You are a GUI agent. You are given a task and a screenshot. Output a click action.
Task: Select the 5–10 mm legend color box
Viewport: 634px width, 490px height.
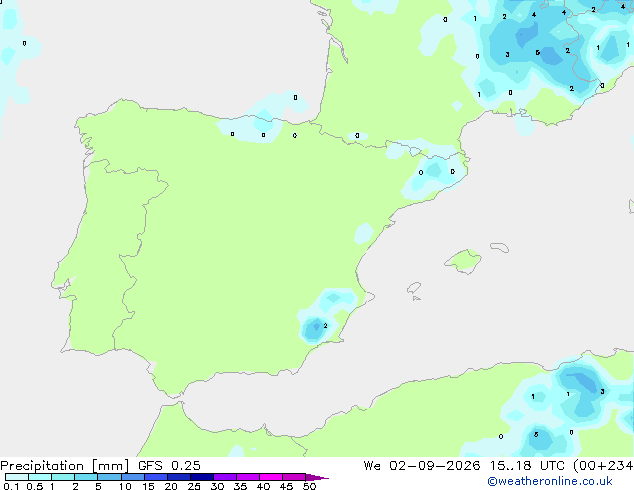click(109, 477)
